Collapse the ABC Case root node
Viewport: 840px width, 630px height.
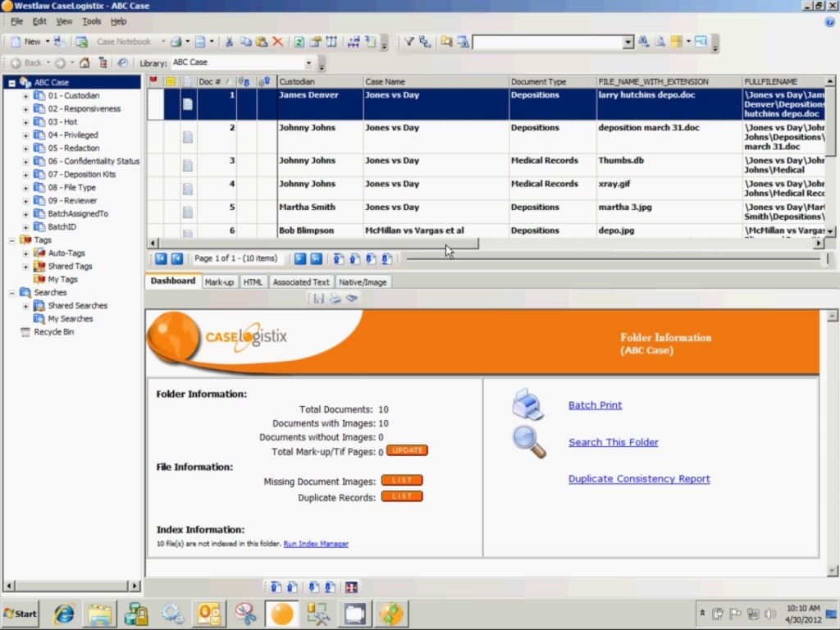pos(12,83)
